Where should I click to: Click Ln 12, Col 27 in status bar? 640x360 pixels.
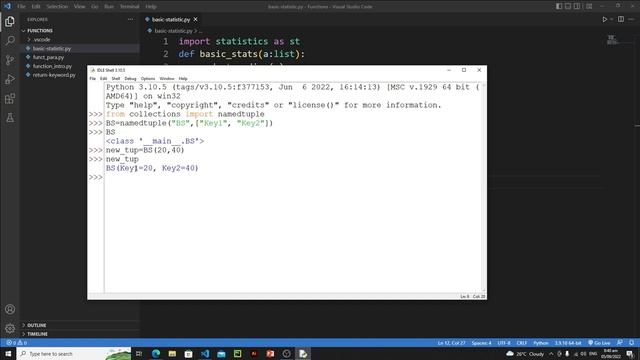point(451,343)
